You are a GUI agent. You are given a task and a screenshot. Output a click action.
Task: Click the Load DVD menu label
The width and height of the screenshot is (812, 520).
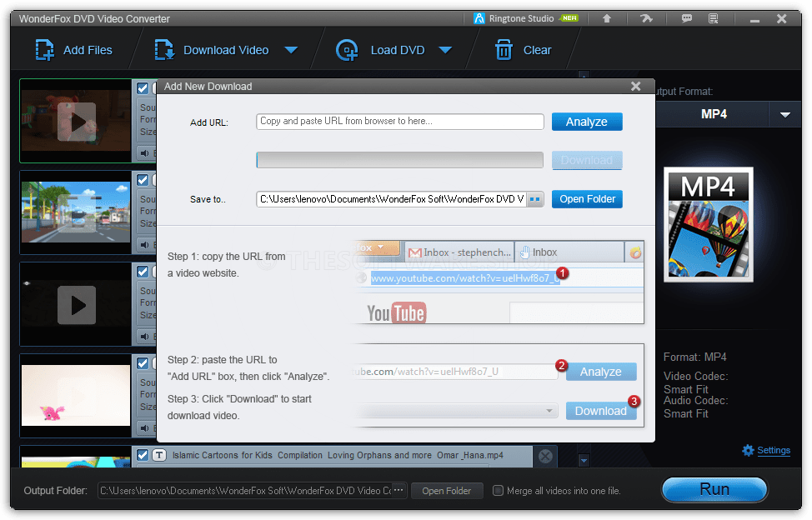pyautogui.click(x=398, y=50)
